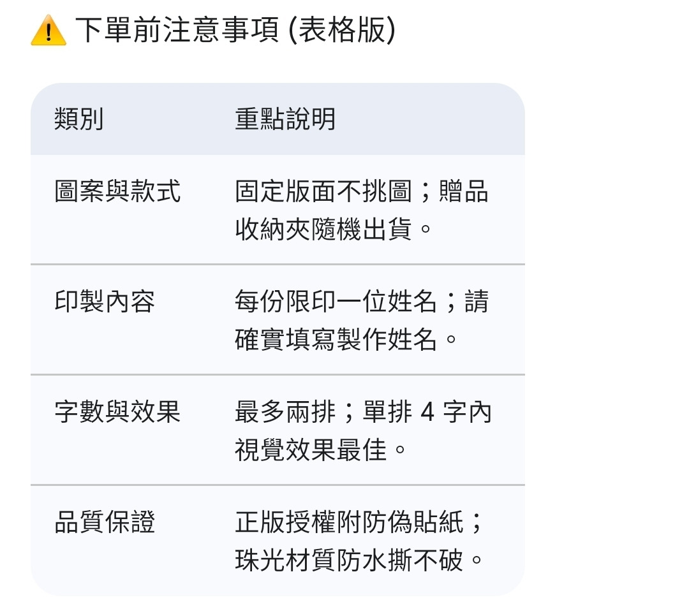Click the 品質保證 category cell
Screen dimensions: 689x616
tap(105, 523)
